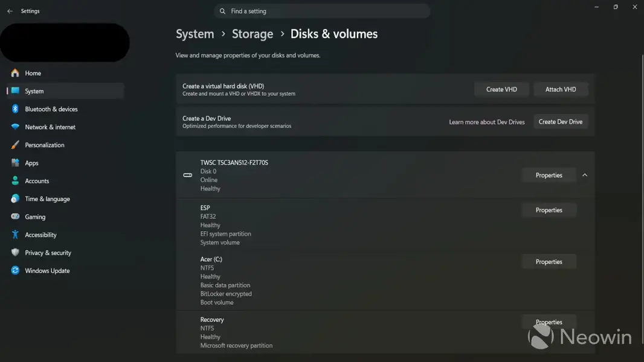
Task: Click the Windows Update sync icon
Action: pyautogui.click(x=15, y=270)
